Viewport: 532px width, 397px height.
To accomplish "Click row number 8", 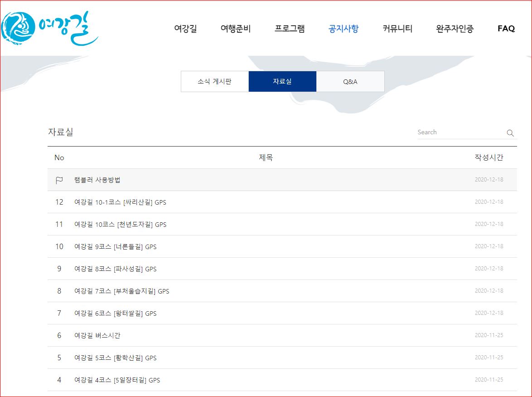I will pos(59,291).
